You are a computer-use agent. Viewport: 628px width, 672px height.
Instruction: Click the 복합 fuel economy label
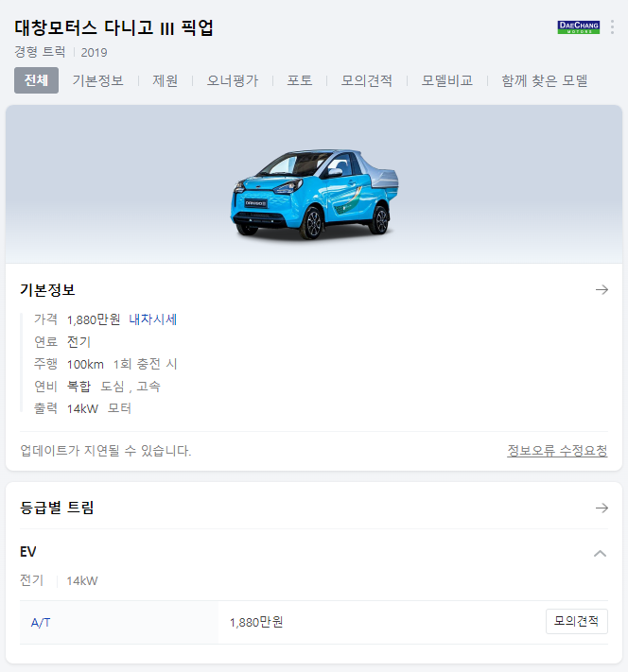click(78, 387)
